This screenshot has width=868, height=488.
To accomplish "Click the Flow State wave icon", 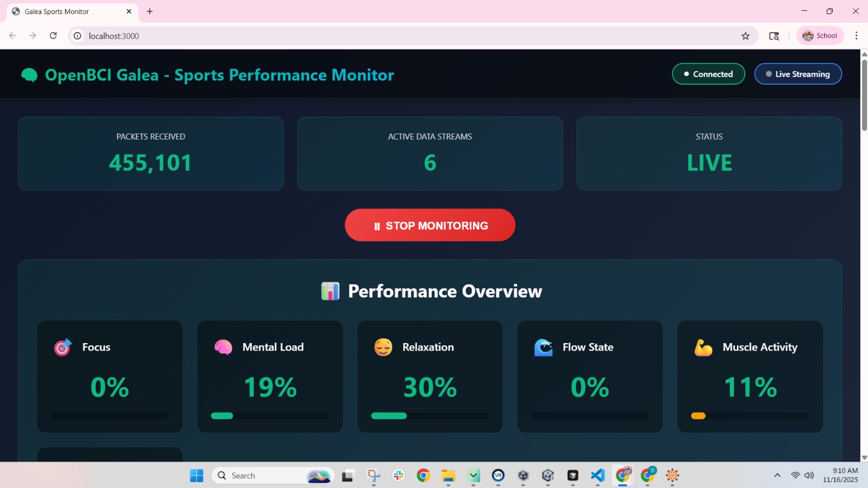I will (x=543, y=347).
